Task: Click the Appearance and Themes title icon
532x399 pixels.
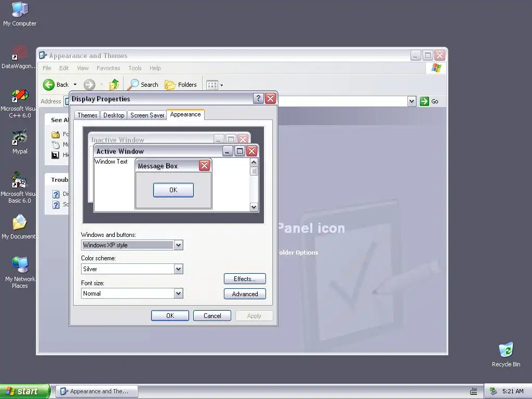Action: [x=43, y=55]
